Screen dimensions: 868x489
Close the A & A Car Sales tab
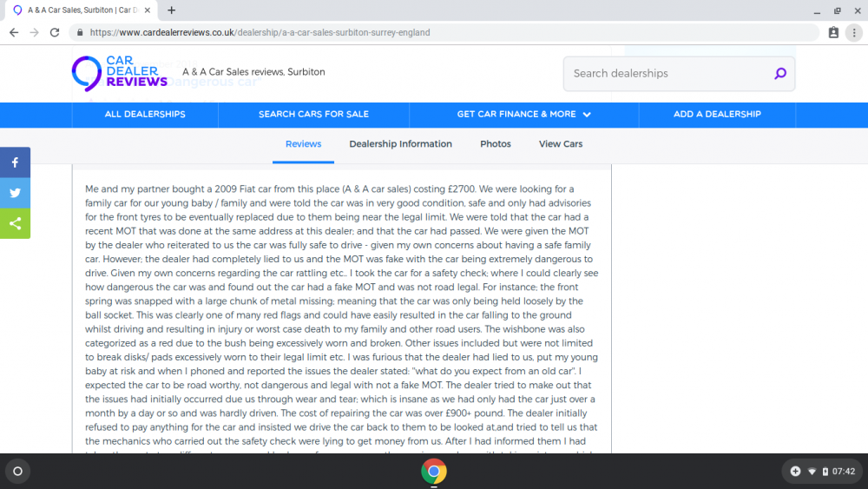click(148, 10)
